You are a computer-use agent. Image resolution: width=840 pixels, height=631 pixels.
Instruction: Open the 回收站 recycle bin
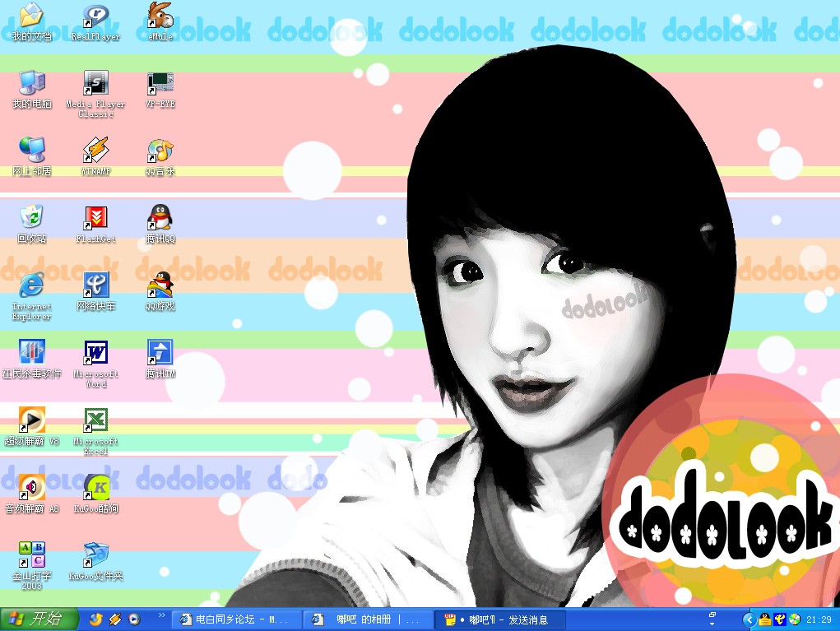(x=31, y=218)
